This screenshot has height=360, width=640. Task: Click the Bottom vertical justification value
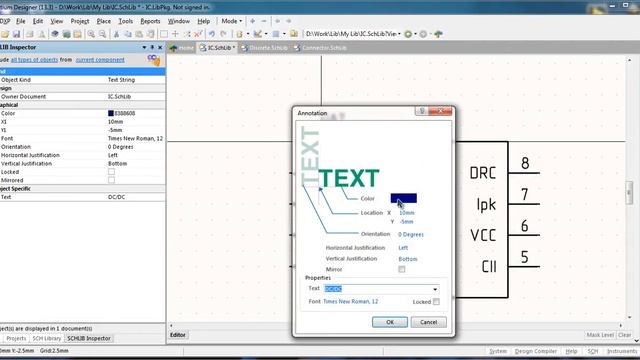point(408,259)
